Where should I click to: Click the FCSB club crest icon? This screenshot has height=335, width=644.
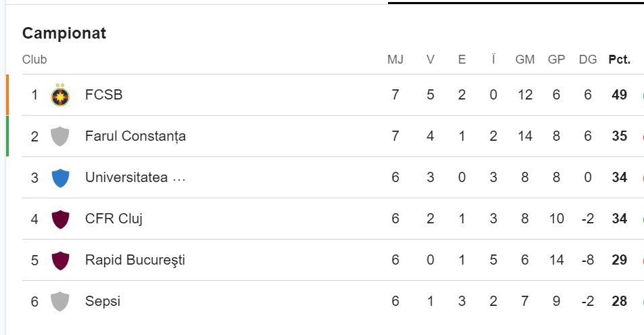(60, 95)
